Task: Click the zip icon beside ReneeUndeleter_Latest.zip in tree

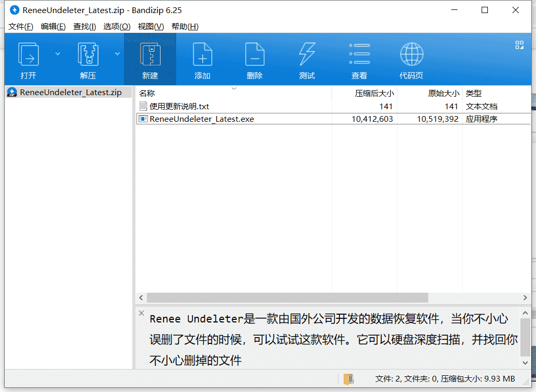Action: 12,93
